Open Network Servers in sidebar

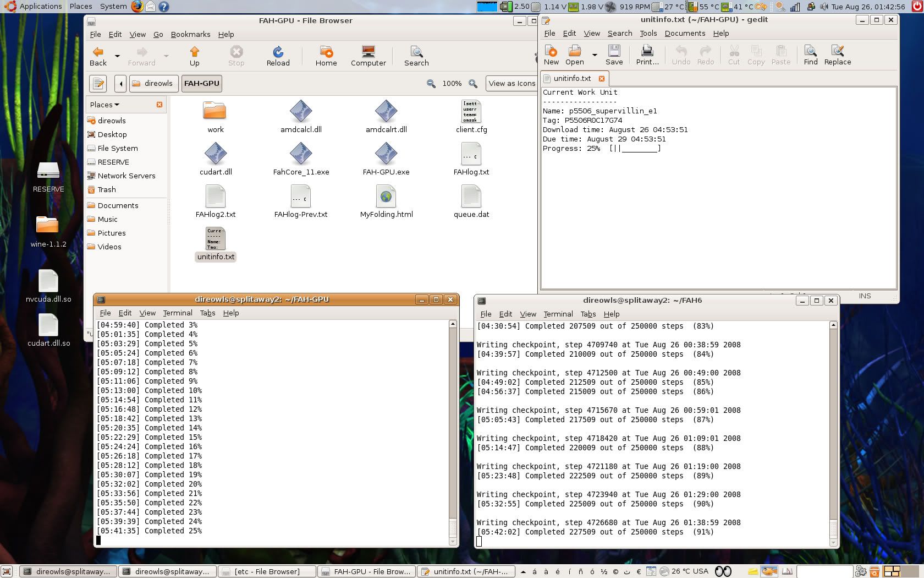coord(121,176)
